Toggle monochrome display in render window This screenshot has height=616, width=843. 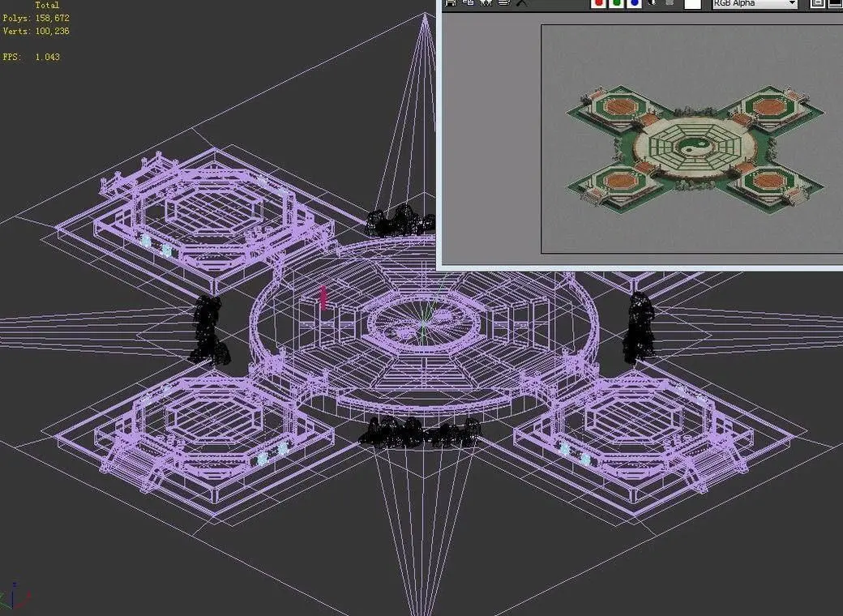click(670, 2)
